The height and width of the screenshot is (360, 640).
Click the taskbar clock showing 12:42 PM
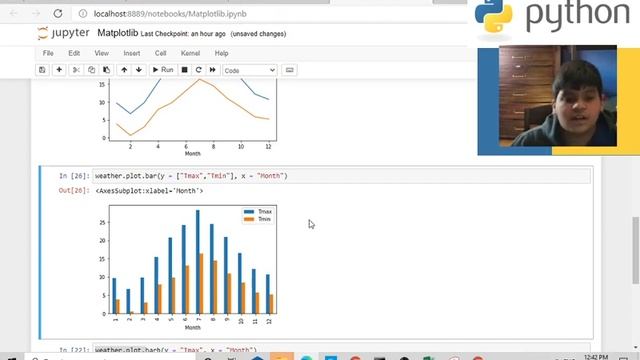tap(596, 357)
